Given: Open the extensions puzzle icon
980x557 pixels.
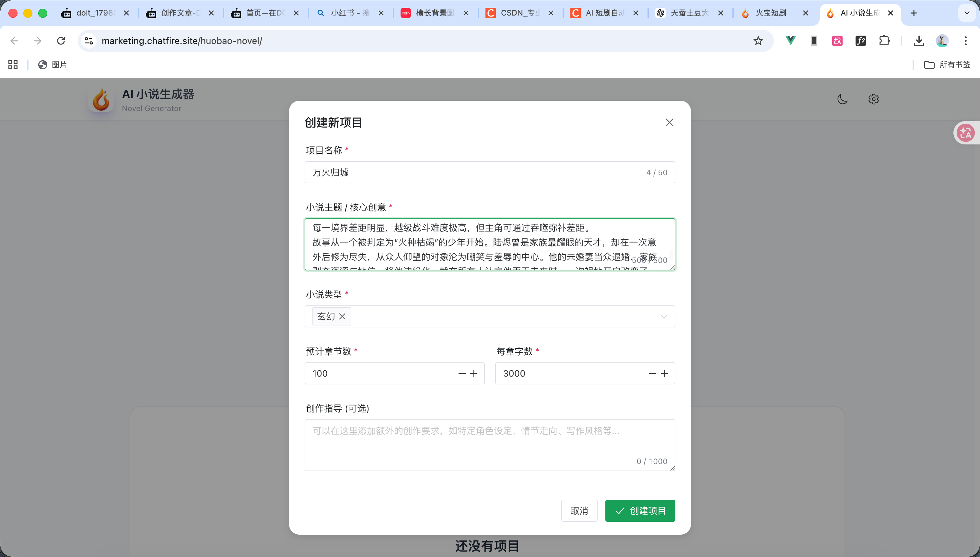Looking at the screenshot, I should pyautogui.click(x=884, y=40).
